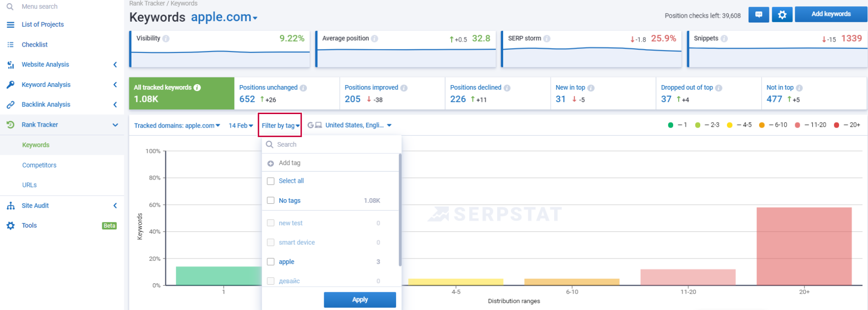Click Not in top info icon
The image size is (868, 310).
point(799,88)
